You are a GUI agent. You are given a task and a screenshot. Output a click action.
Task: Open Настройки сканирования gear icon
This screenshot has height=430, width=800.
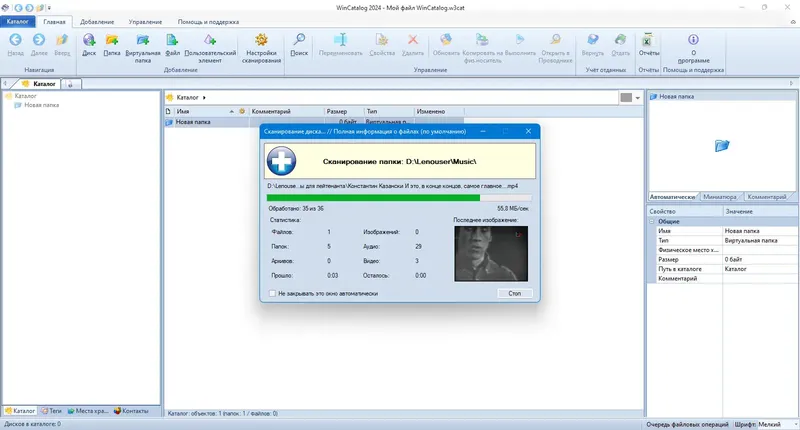261,40
